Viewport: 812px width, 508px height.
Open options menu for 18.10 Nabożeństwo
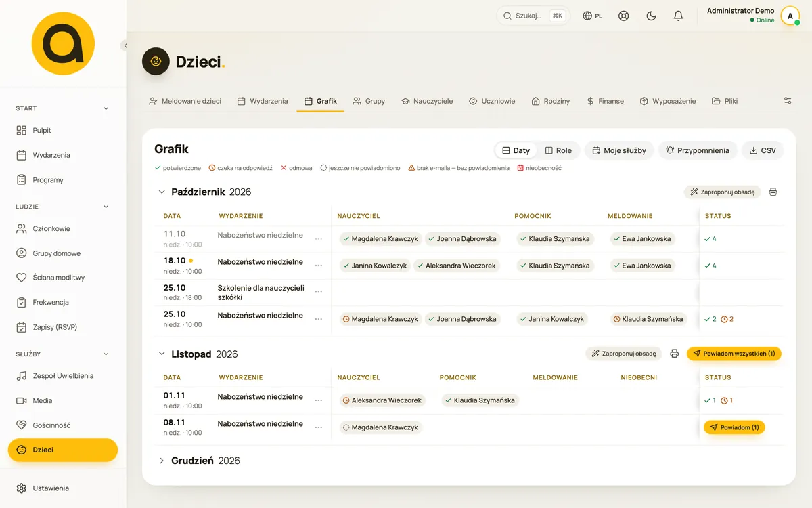click(319, 266)
